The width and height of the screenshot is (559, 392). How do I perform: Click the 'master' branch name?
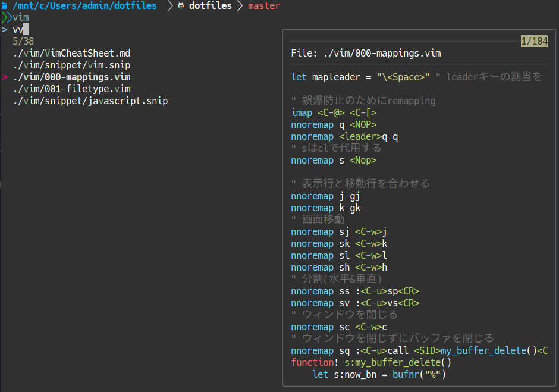tap(264, 6)
